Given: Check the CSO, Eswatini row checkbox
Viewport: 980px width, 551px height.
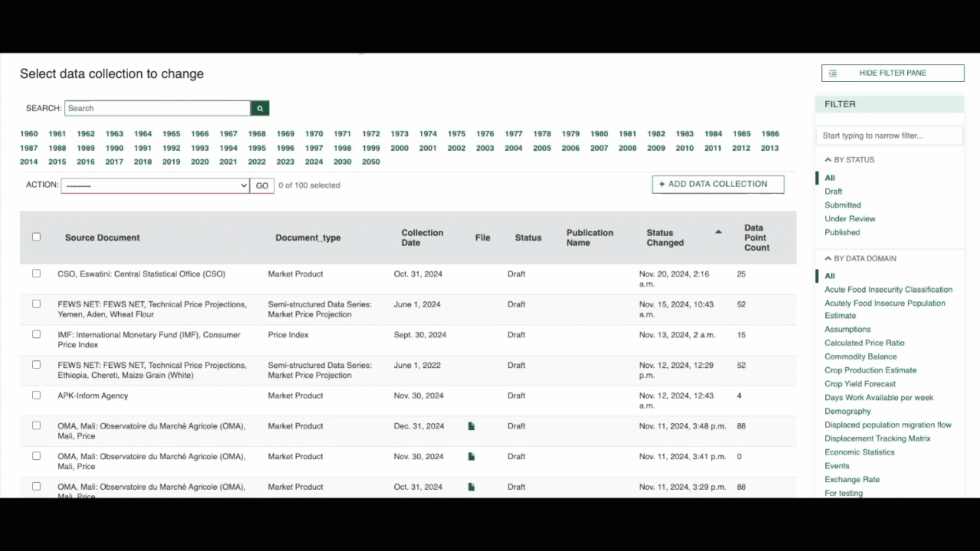Looking at the screenshot, I should point(36,274).
